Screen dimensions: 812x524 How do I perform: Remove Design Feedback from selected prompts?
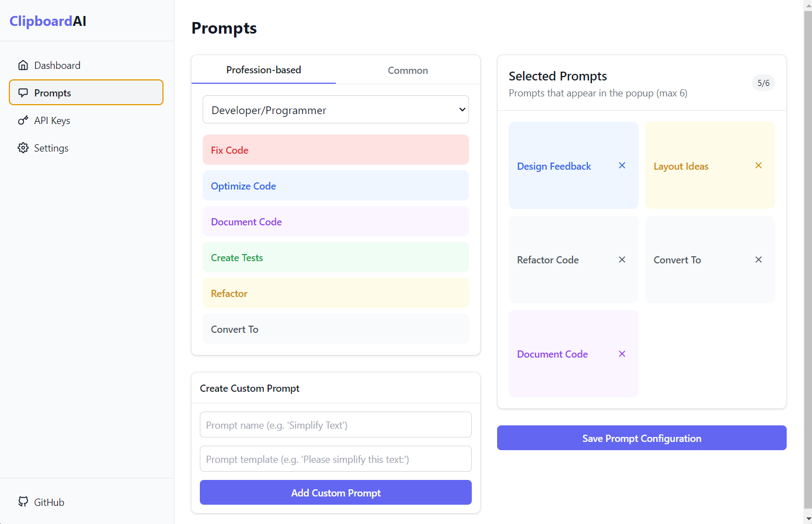tap(622, 165)
